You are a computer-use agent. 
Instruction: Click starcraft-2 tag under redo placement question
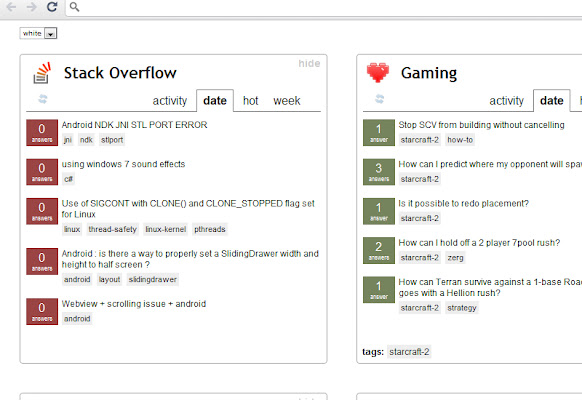coord(420,219)
